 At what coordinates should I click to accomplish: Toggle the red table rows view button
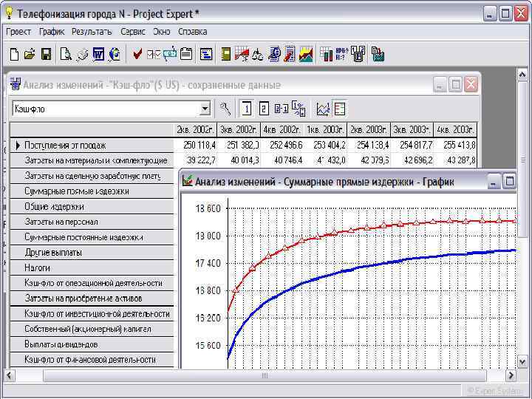coord(340,109)
